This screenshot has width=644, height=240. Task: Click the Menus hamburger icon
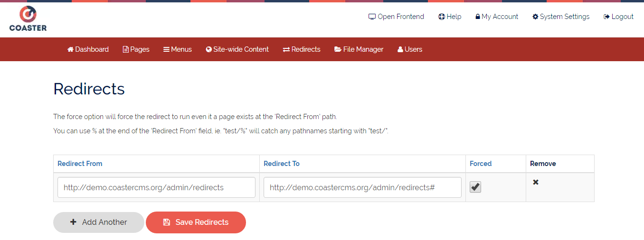pos(167,49)
